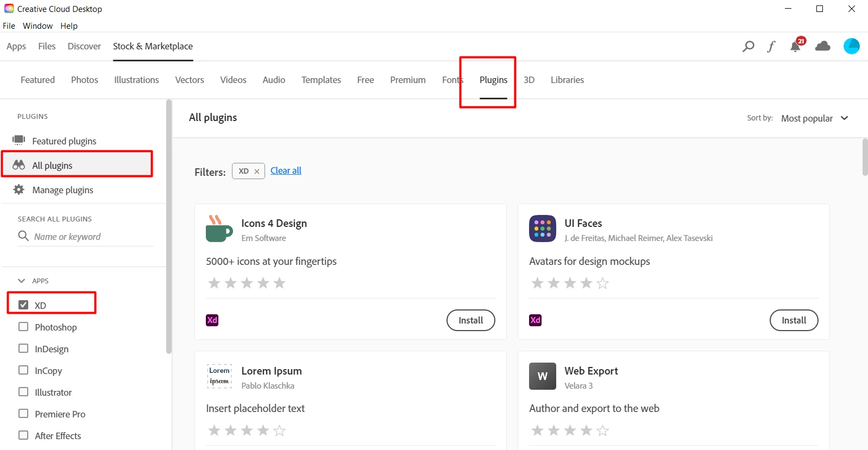Open the UI Faces plugin title
The width and height of the screenshot is (868, 450).
tap(583, 223)
